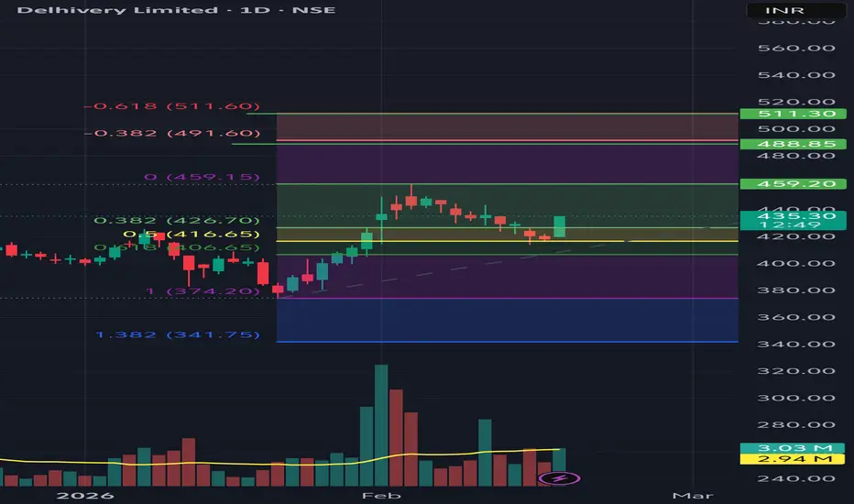Click the -0.382 (491.60) Fibonacci label

172,133
